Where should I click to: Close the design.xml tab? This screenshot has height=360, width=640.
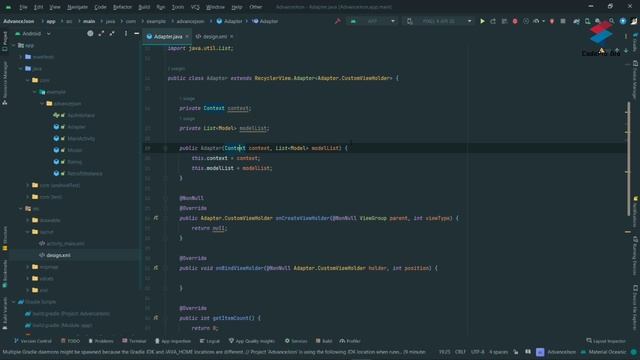(x=231, y=36)
